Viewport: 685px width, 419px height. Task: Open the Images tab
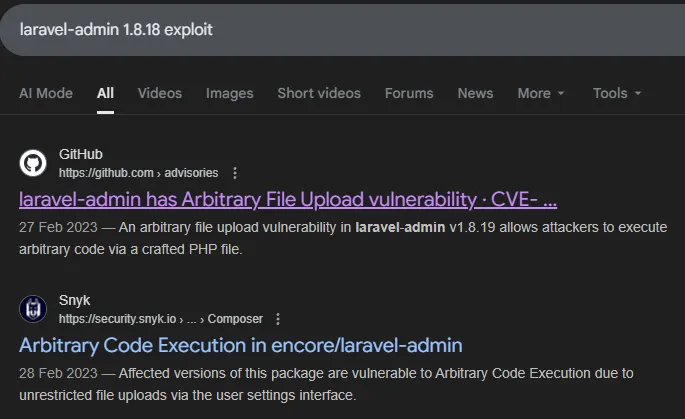[x=229, y=93]
